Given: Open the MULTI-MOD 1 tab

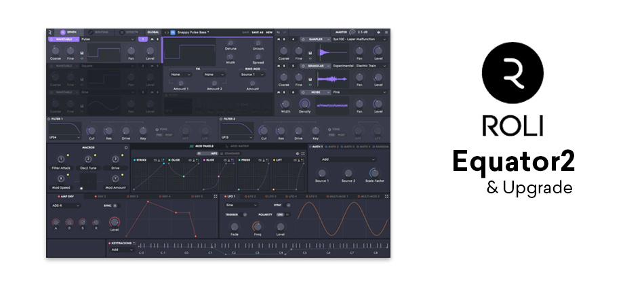Looking at the screenshot, I should [x=338, y=197].
